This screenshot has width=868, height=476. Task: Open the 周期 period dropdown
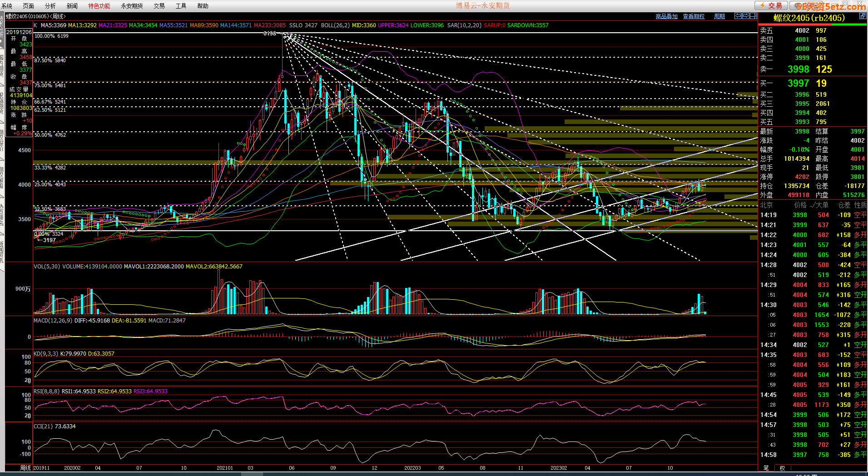coord(719,16)
